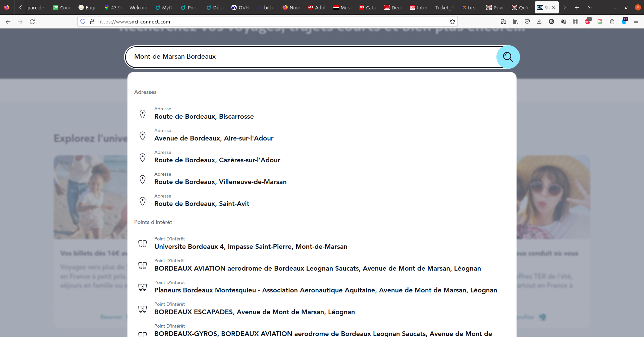Screen dimensions: 644x337
Task: Click map pin icon beside Biscarrosse address
Action: (143, 114)
